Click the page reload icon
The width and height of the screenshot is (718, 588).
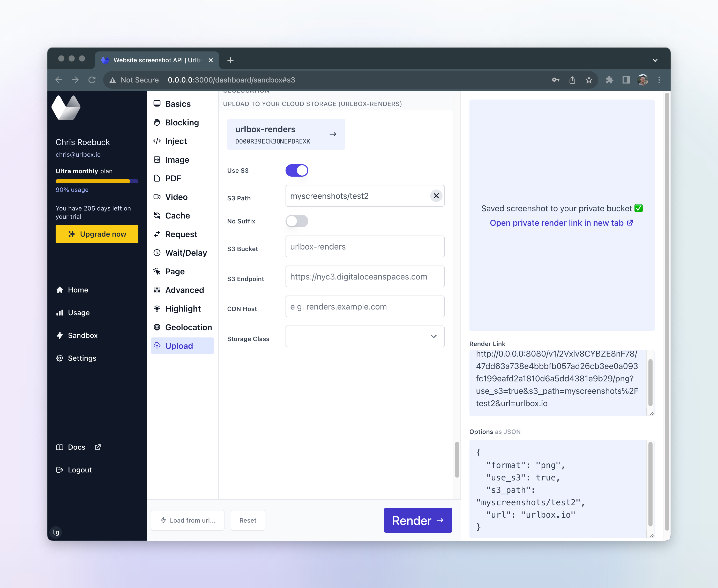pos(92,80)
